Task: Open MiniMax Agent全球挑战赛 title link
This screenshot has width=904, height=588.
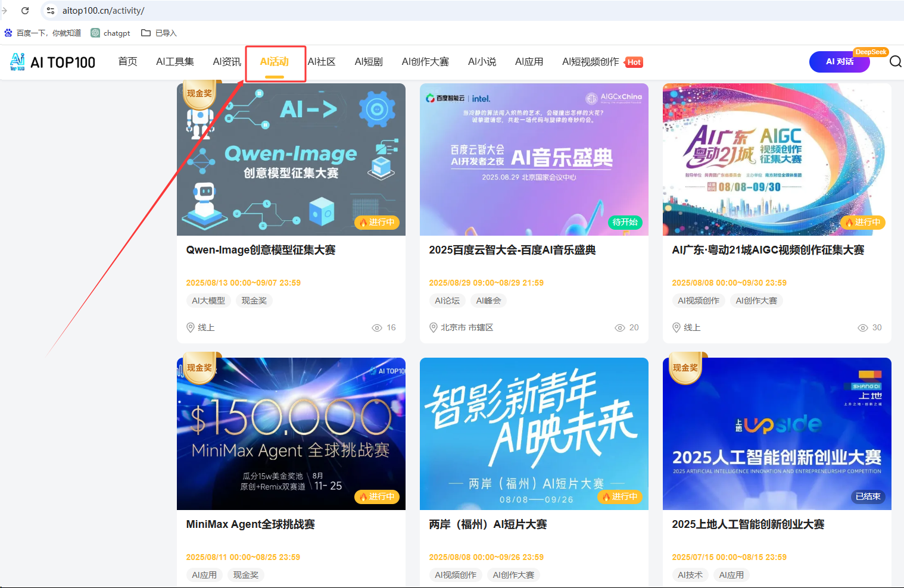Action: (x=250, y=525)
